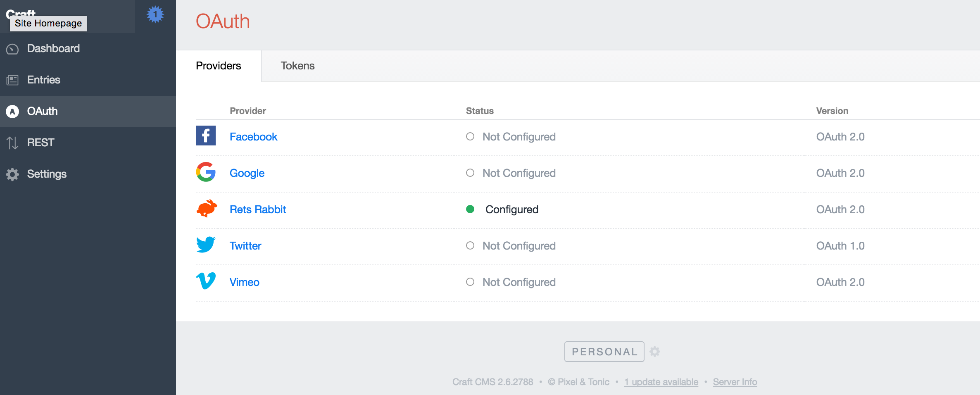The image size is (980, 395).
Task: Click Twitter's empty status circle
Action: (470, 245)
